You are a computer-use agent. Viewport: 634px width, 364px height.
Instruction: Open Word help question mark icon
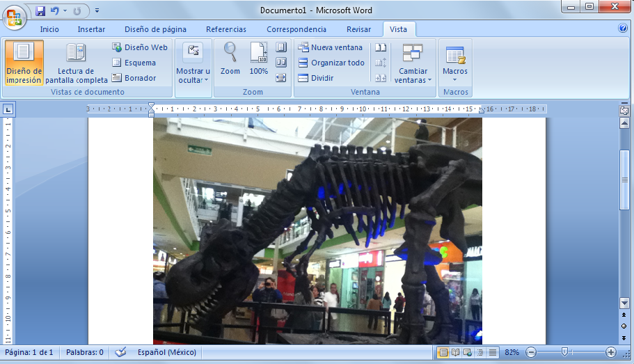(x=623, y=29)
